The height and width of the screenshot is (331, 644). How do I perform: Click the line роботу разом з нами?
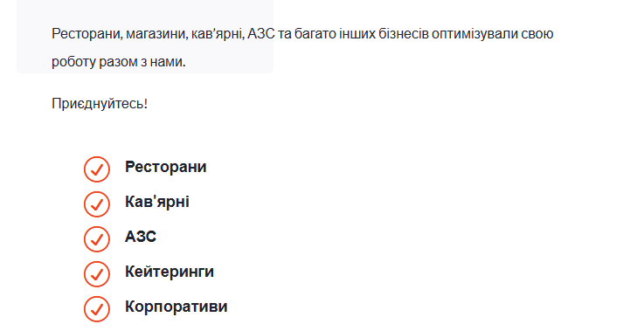click(119, 62)
